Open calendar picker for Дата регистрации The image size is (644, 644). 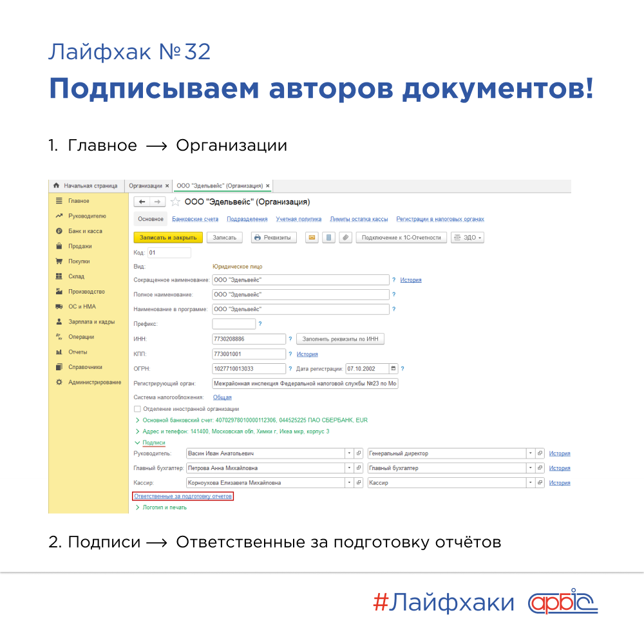click(393, 369)
